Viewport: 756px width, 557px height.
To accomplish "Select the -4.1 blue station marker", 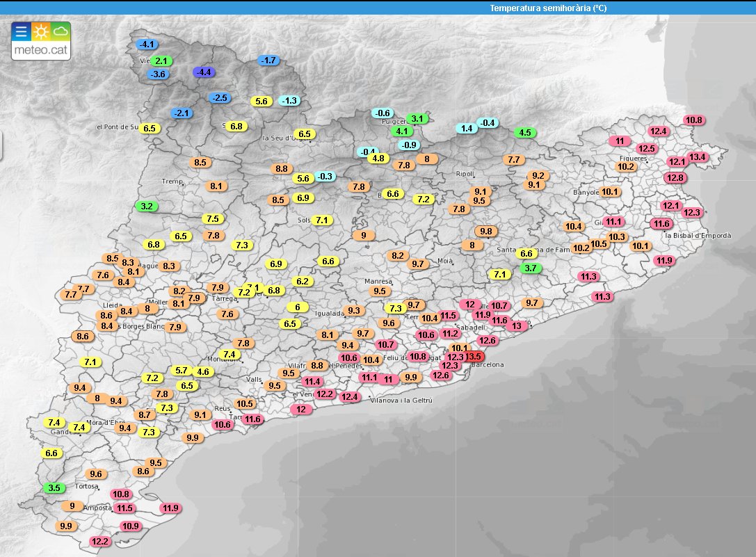I will 147,45.
